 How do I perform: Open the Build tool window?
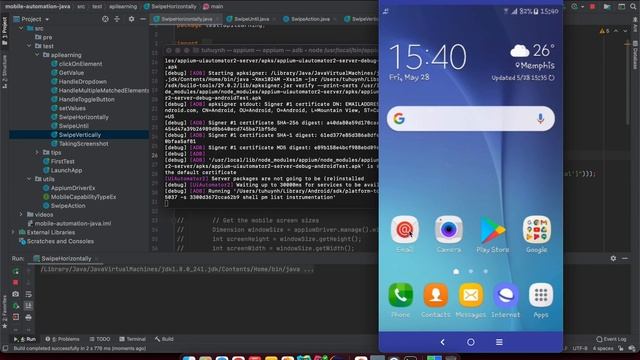(x=164, y=339)
